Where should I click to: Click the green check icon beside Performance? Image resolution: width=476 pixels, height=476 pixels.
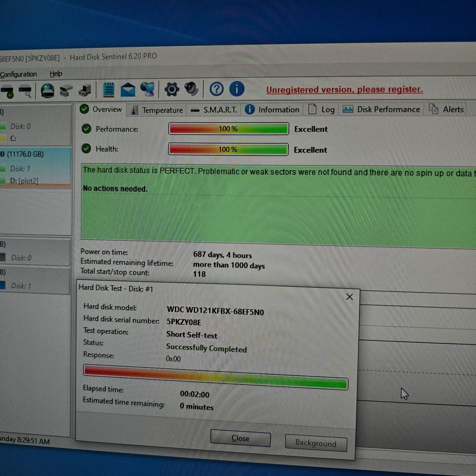tap(86, 129)
